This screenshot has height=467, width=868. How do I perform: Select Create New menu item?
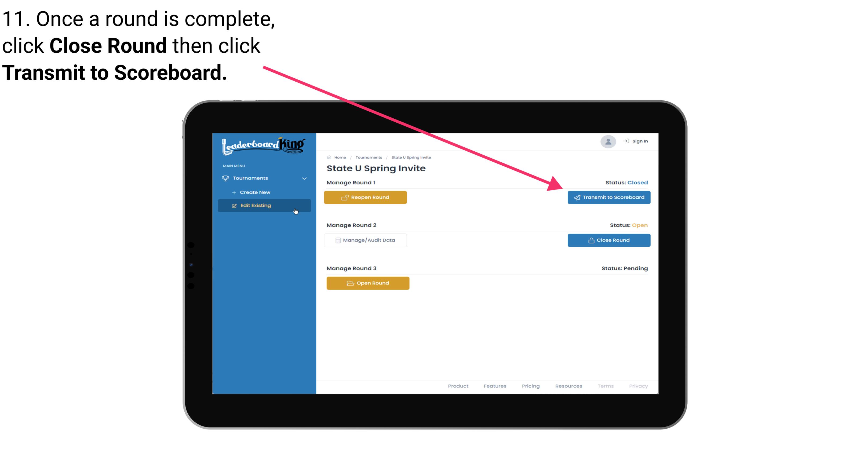(x=255, y=192)
